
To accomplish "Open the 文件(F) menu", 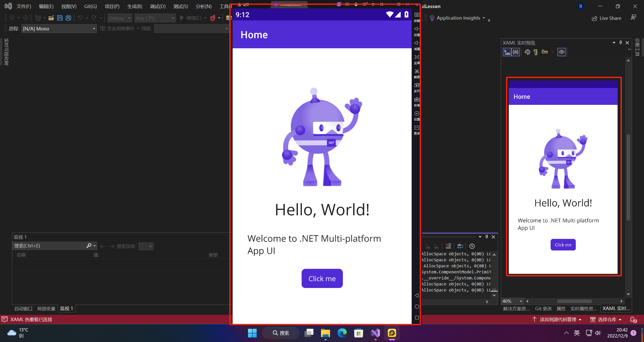I will point(24,6).
